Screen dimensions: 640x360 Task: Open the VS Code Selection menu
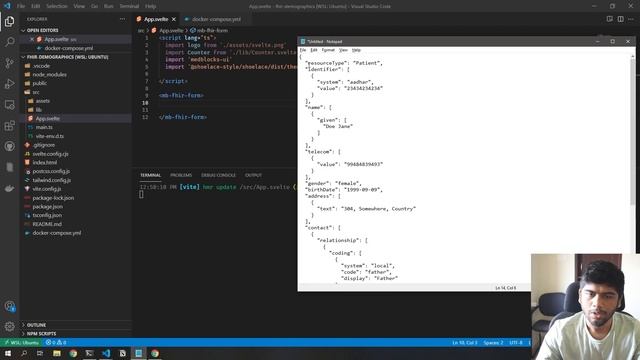click(57, 6)
